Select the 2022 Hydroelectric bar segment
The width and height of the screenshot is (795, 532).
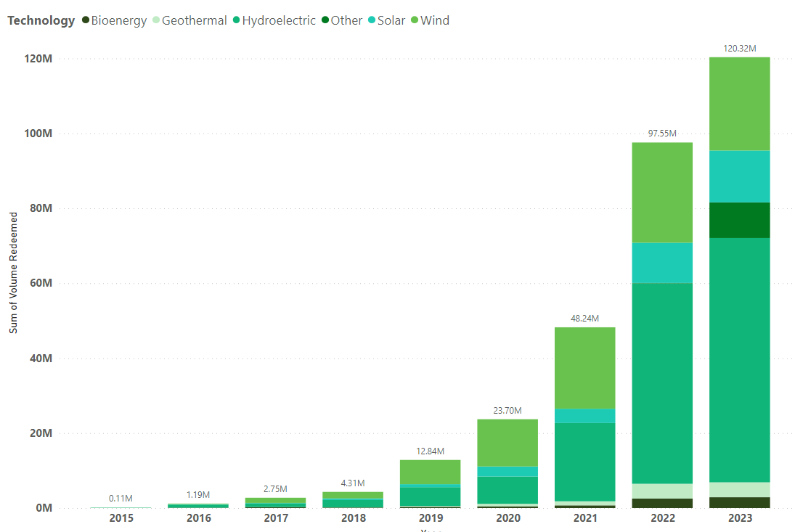pyautogui.click(x=662, y=383)
